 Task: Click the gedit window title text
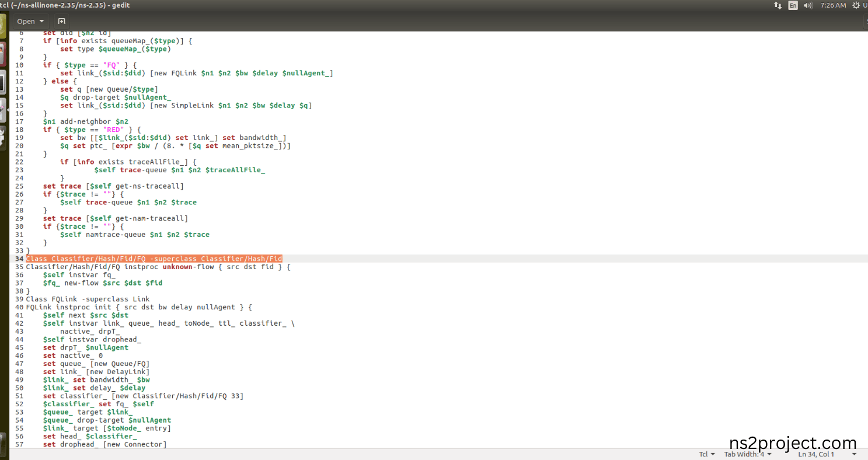tap(64, 5)
